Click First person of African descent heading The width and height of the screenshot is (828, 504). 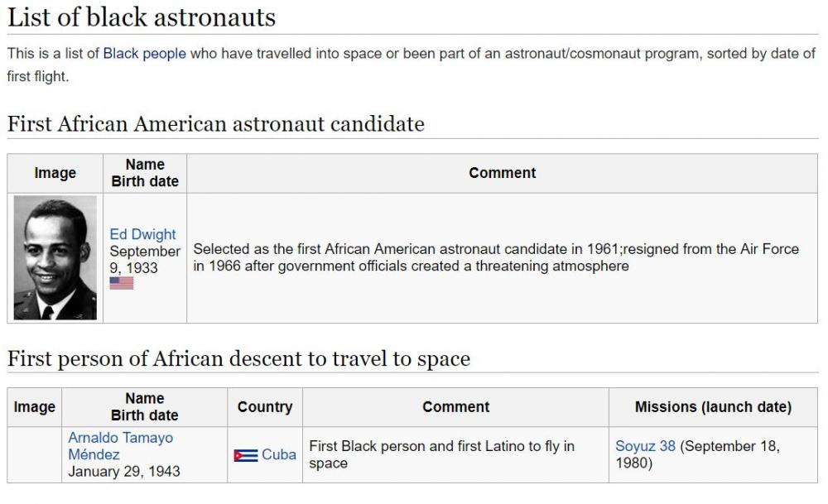238,359
